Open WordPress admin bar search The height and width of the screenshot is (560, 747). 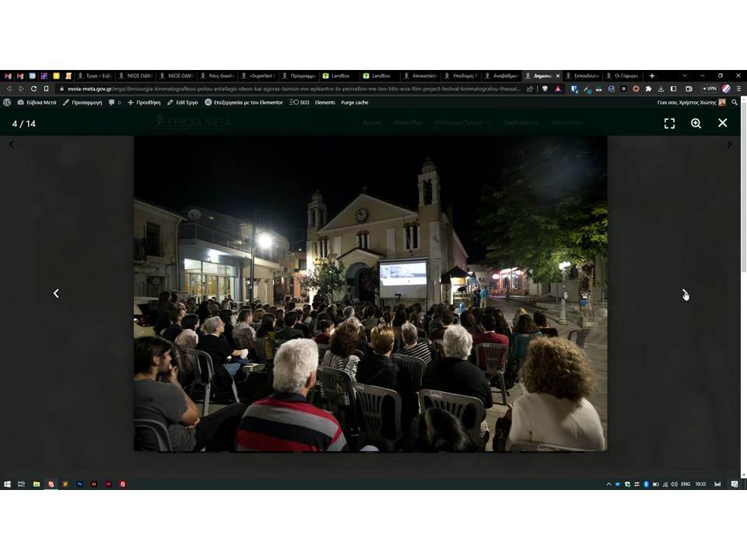(x=735, y=103)
